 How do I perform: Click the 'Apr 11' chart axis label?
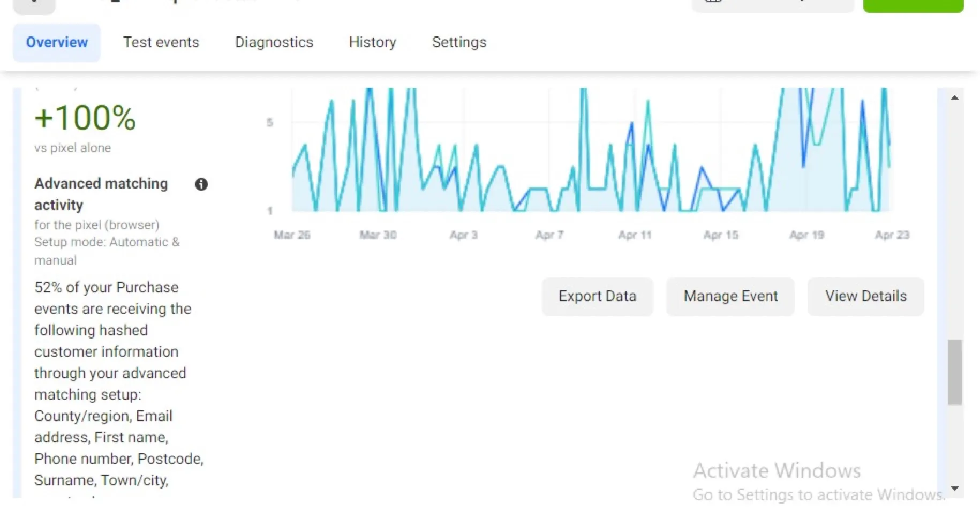click(635, 235)
